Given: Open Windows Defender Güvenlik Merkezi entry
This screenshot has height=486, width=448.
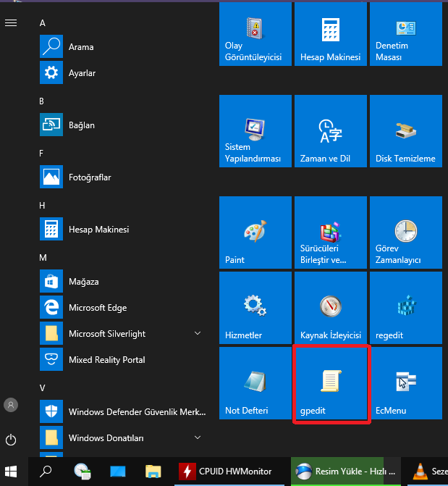Looking at the screenshot, I should tap(124, 411).
